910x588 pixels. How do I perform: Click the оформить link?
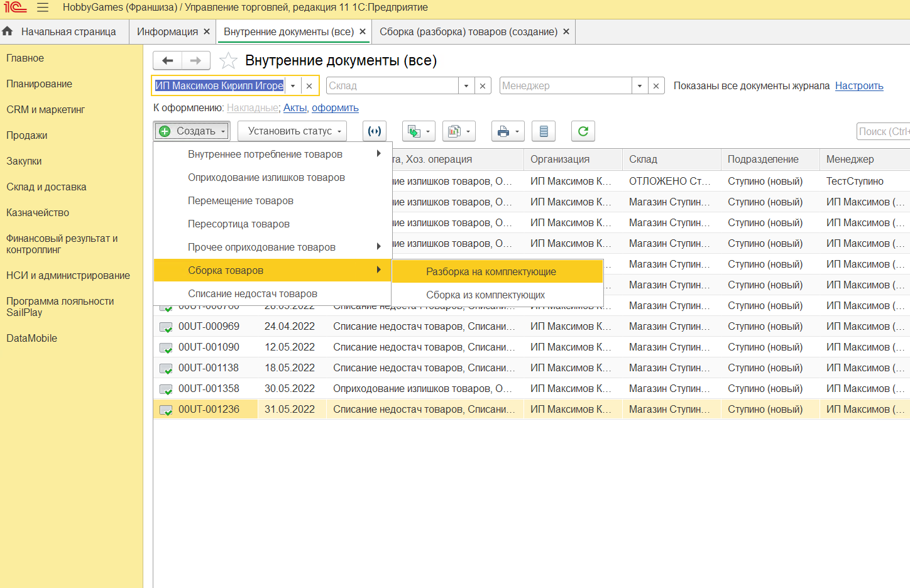335,108
